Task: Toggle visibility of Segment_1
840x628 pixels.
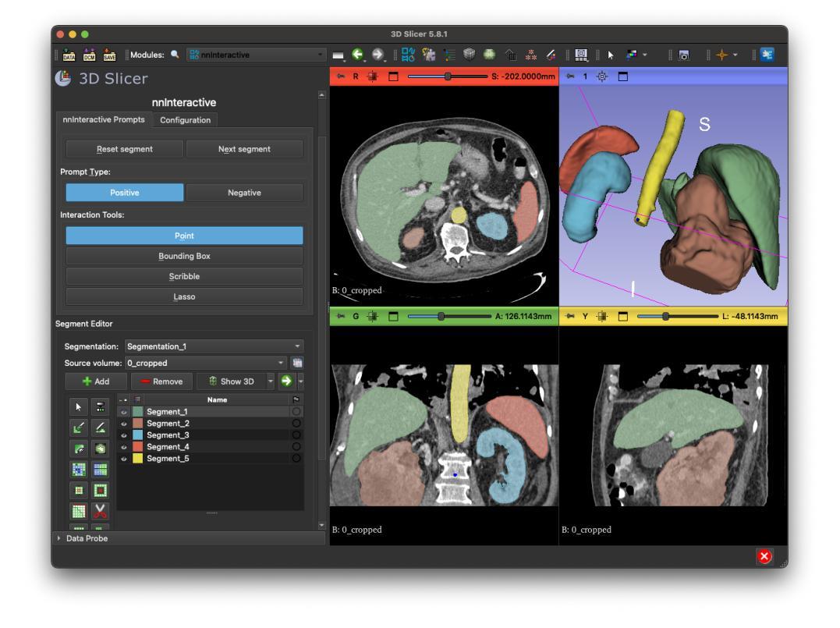Action: coord(124,412)
